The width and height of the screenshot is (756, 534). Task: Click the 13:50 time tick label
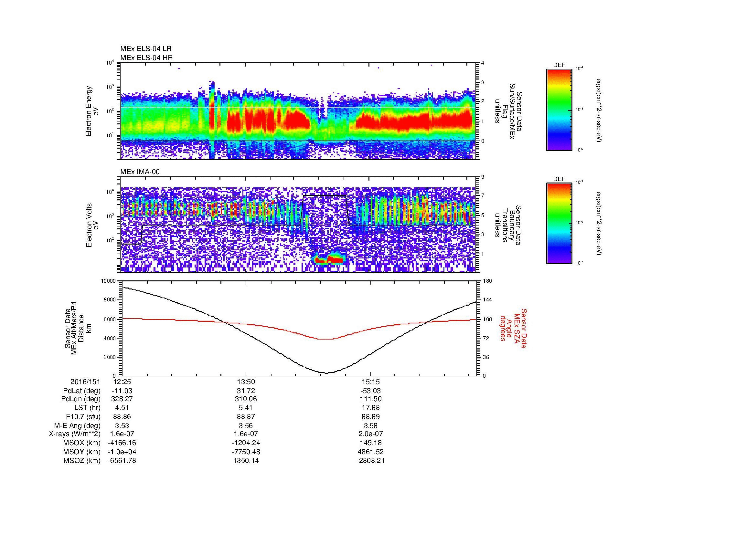pyautogui.click(x=246, y=382)
